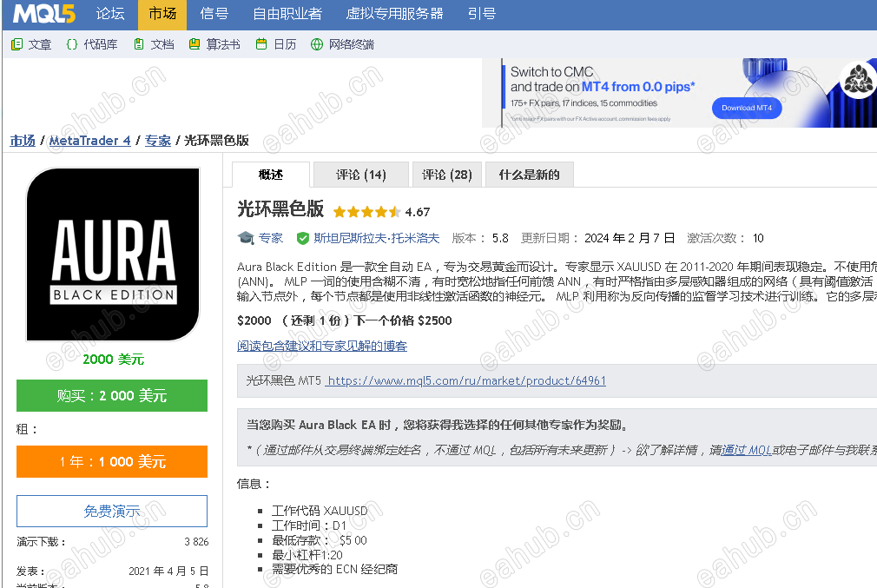Click the 2000 美元 price text
The image size is (877, 588).
[113, 360]
